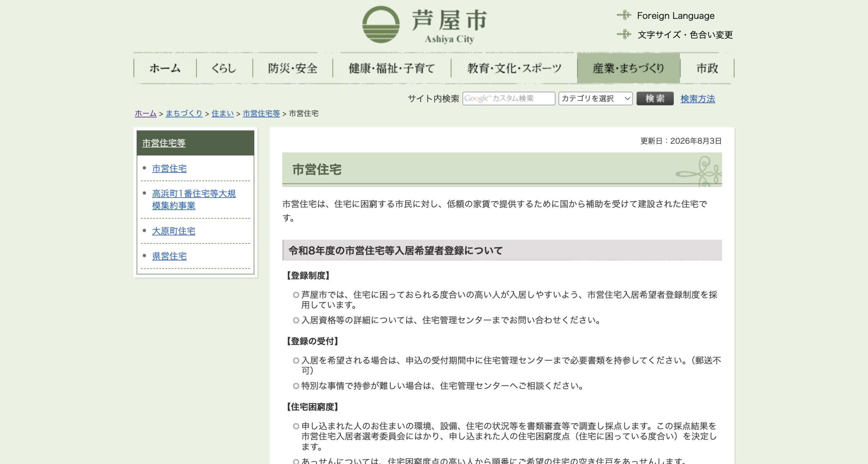This screenshot has width=868, height=464.
Task: Open the 検索方法 help link
Action: (698, 99)
